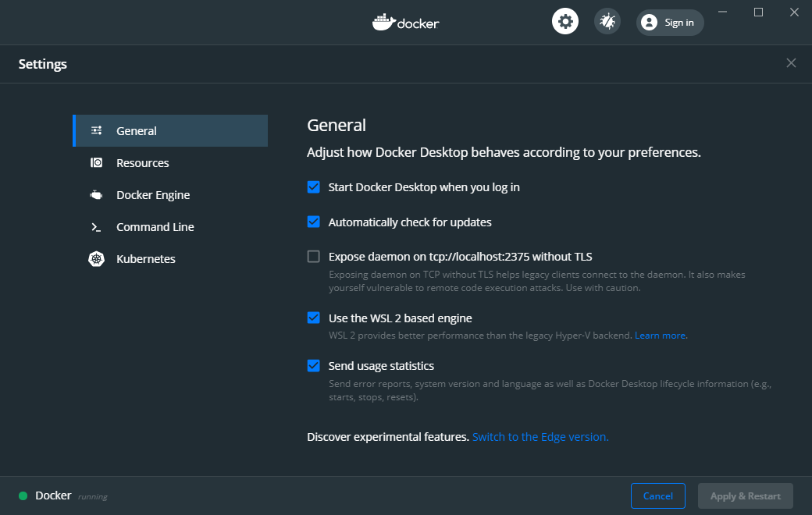Click the green Docker running status dot
Viewport: 812px width, 515px height.
pos(23,495)
